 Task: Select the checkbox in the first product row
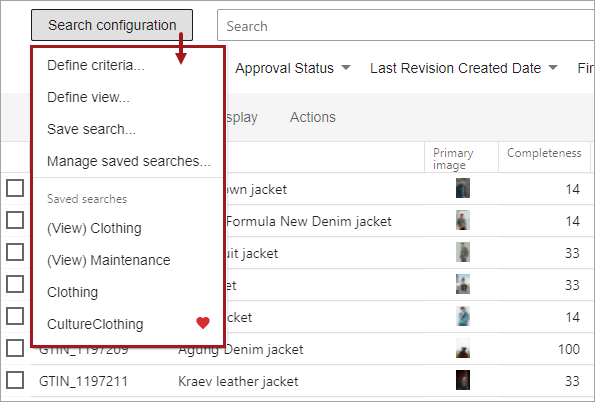click(15, 188)
